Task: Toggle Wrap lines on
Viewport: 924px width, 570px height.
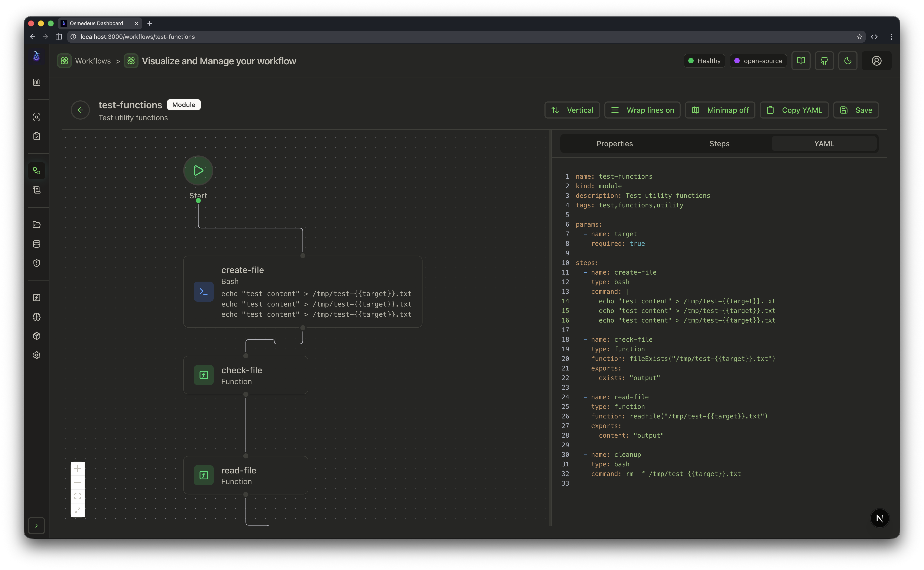Action: pos(642,110)
